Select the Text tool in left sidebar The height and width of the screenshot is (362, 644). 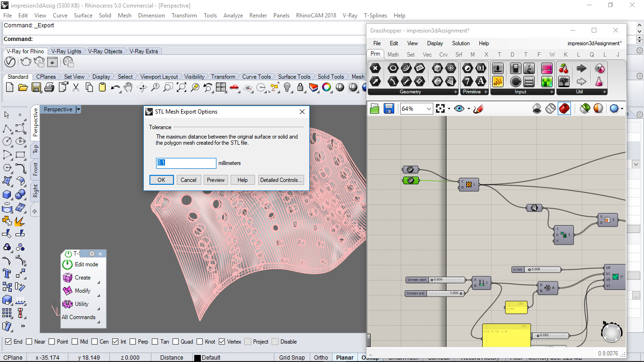[7, 273]
